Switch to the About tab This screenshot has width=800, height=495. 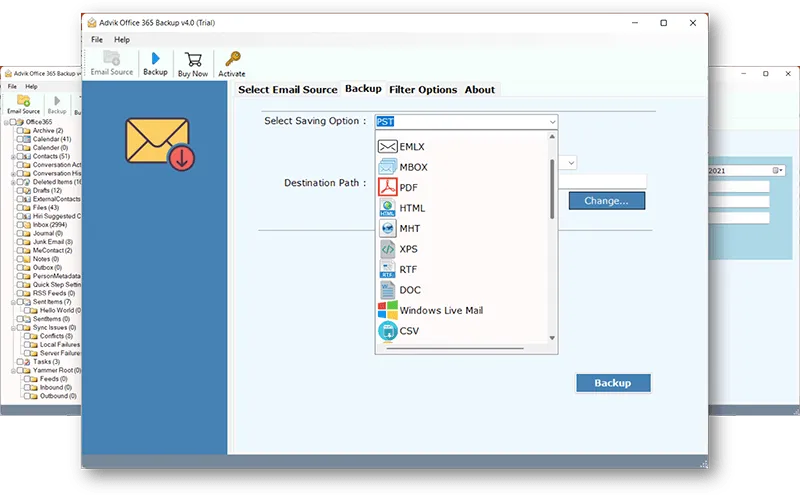click(x=480, y=90)
